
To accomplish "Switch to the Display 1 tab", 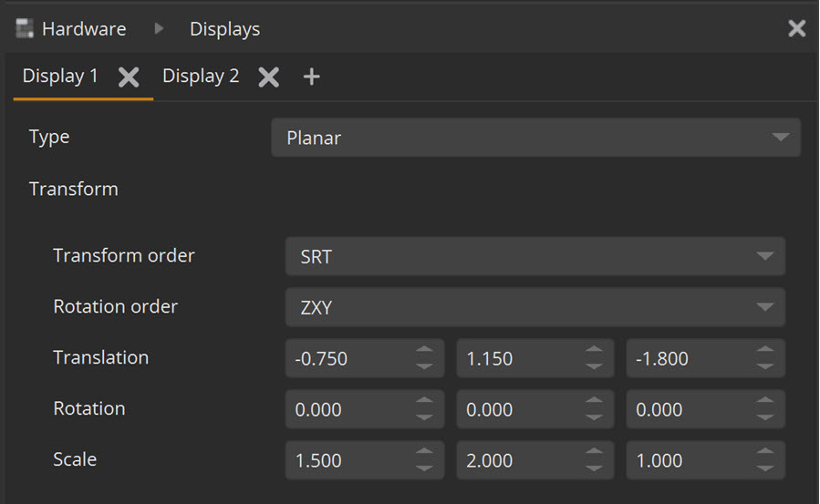I will [x=60, y=77].
